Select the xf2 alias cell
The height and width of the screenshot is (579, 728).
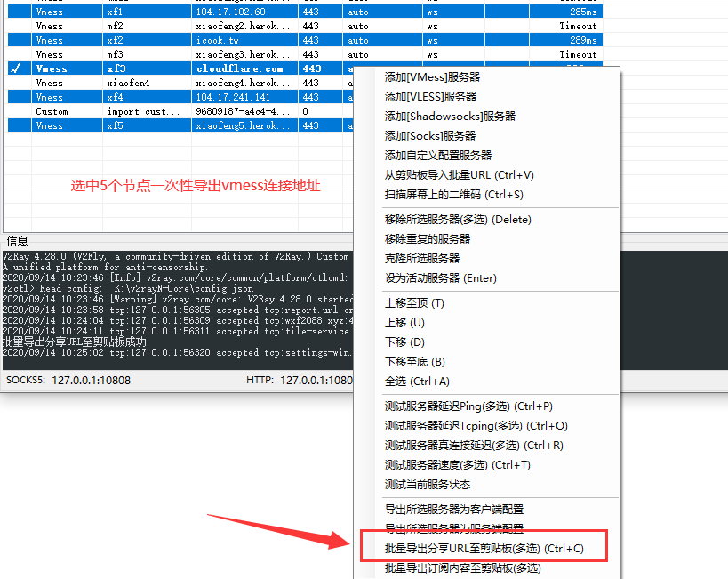[115, 40]
